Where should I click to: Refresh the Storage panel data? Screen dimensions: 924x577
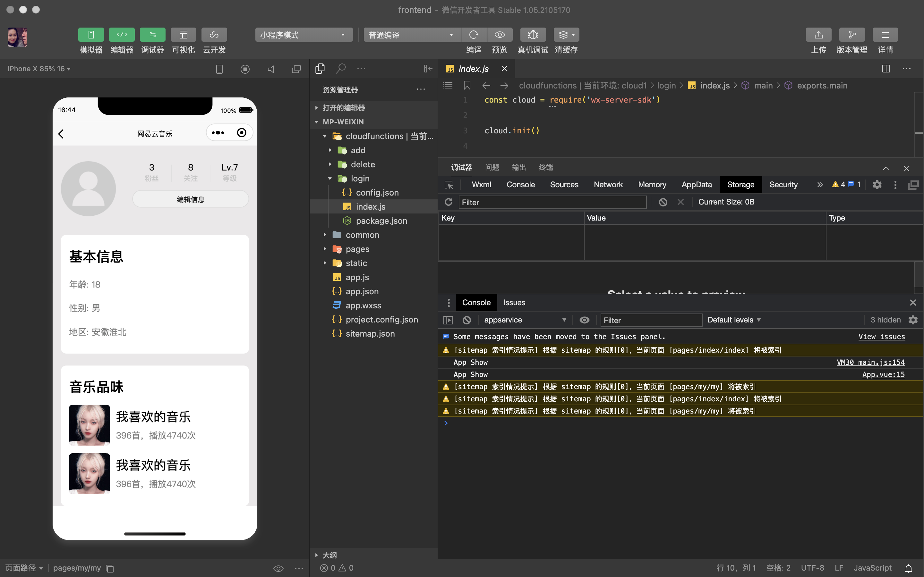pyautogui.click(x=449, y=202)
